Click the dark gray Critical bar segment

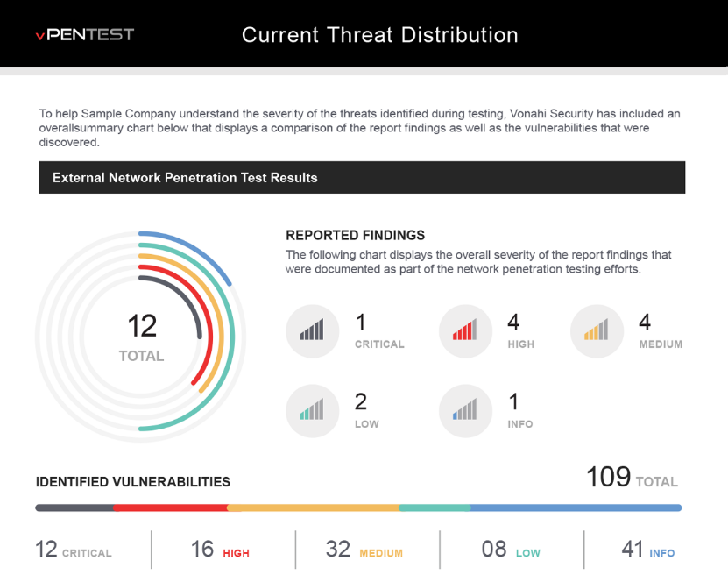click(74, 507)
